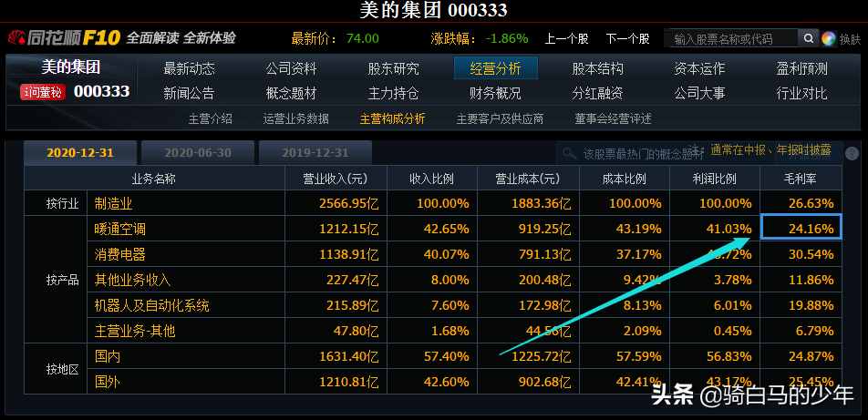Click the latest price value 74.00
This screenshot has width=868, height=420.
pos(363,39)
